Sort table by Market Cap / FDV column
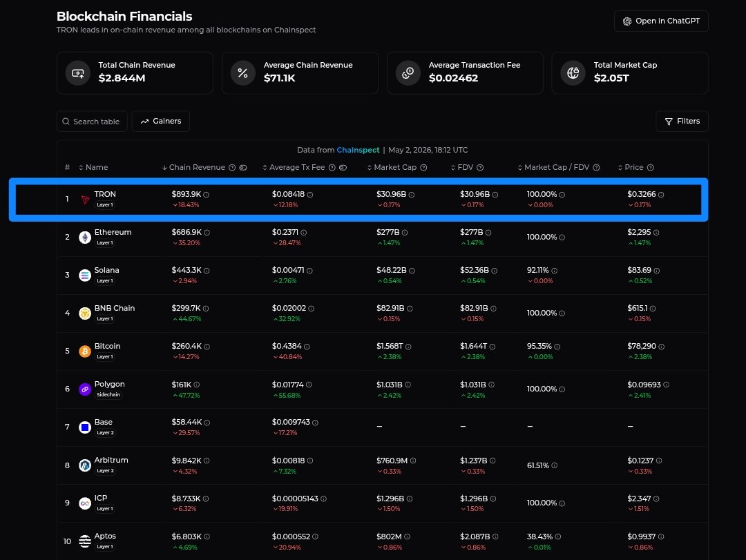Image resolution: width=746 pixels, height=560 pixels. [x=553, y=168]
